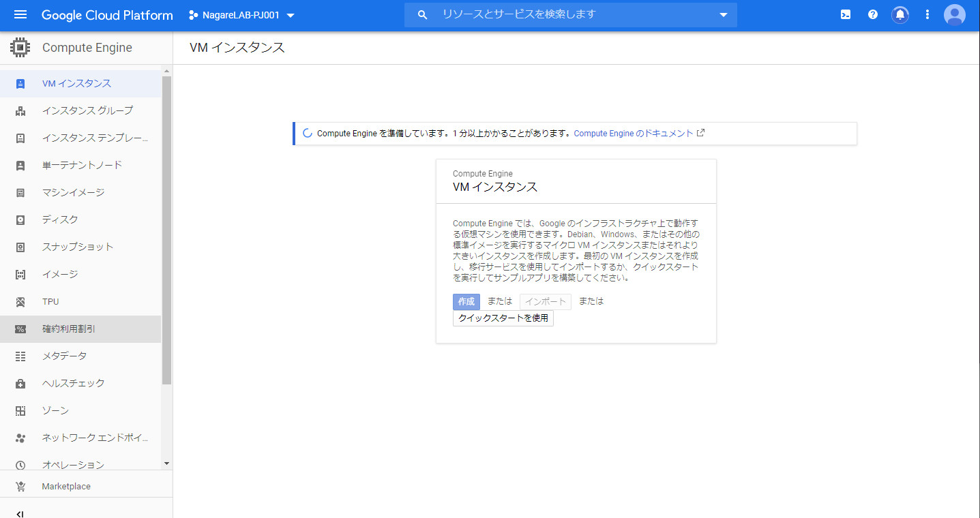Click the インスタンス グループ icon
The image size is (980, 518).
point(20,111)
